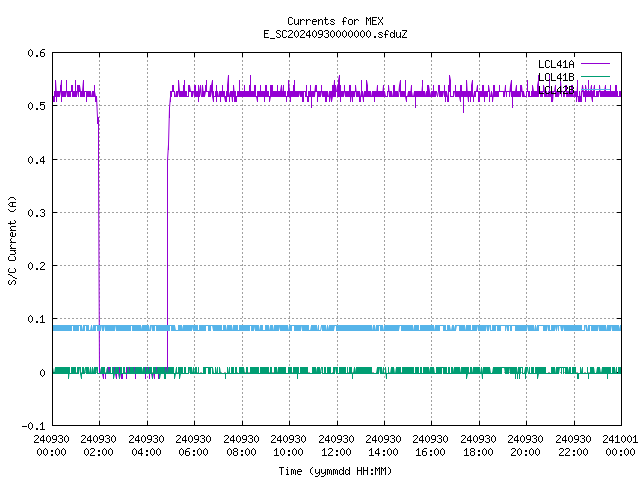The width and height of the screenshot is (640, 480).
Task: Click the x-axis time label 18:00
Action: (x=478, y=452)
